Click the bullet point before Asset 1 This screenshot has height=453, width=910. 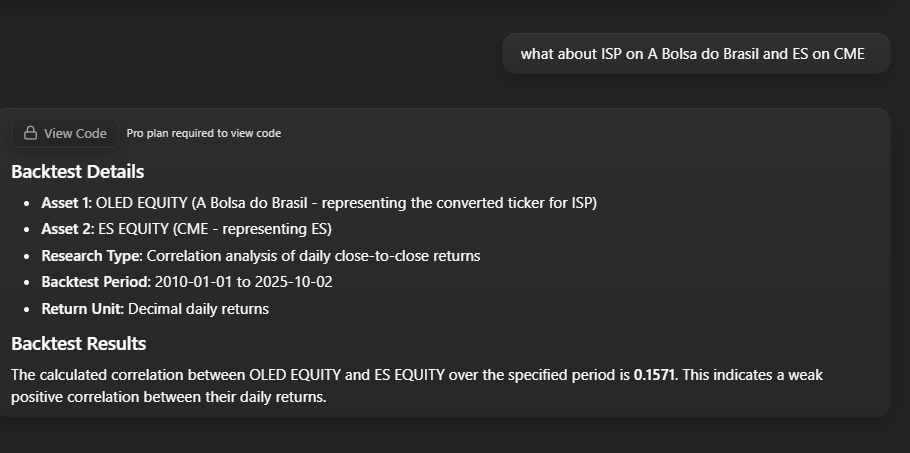coord(26,204)
